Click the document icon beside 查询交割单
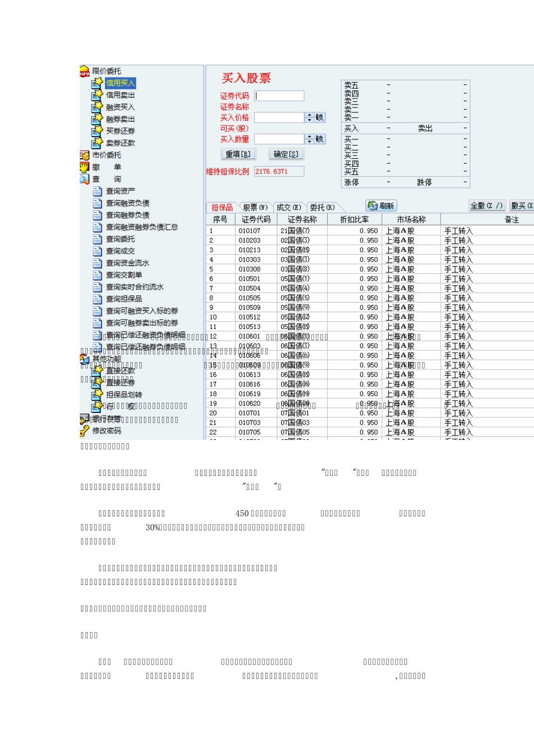534x756 pixels. [97, 275]
